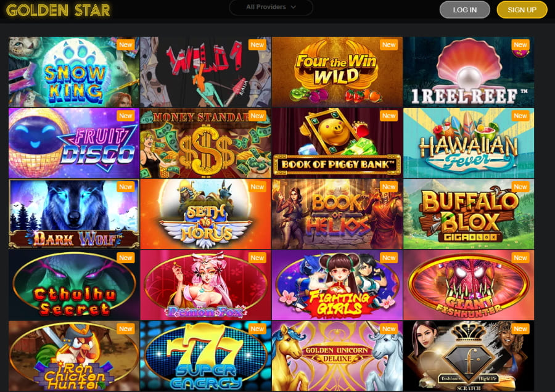Open the 1 Reel Reef game
This screenshot has height=392, width=555.
tap(469, 72)
